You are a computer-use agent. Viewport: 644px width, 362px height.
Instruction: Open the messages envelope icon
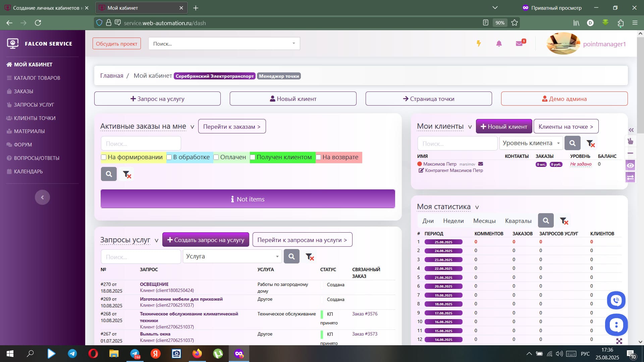(x=519, y=44)
